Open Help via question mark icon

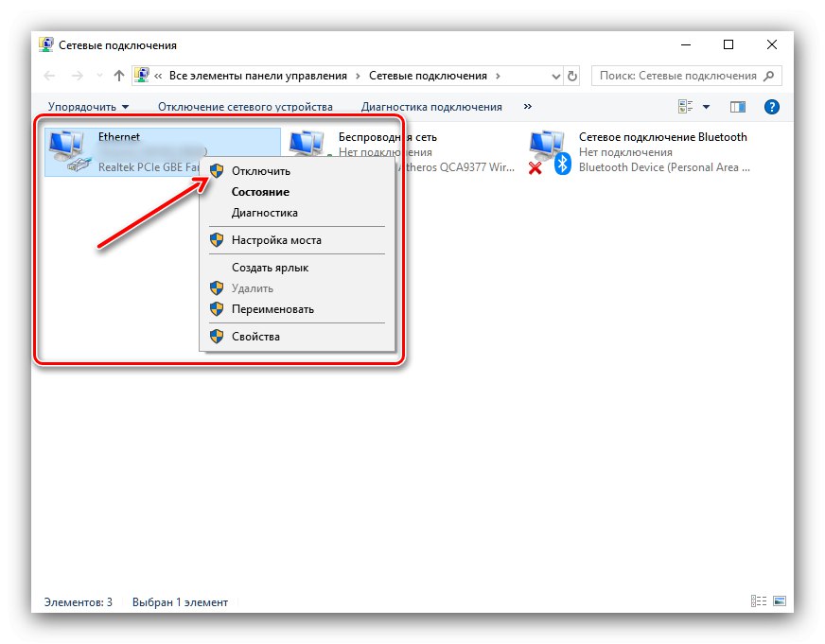tap(771, 107)
